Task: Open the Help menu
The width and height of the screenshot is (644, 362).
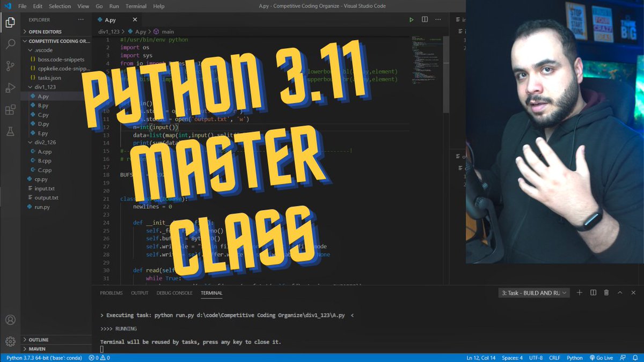Action: click(x=159, y=6)
